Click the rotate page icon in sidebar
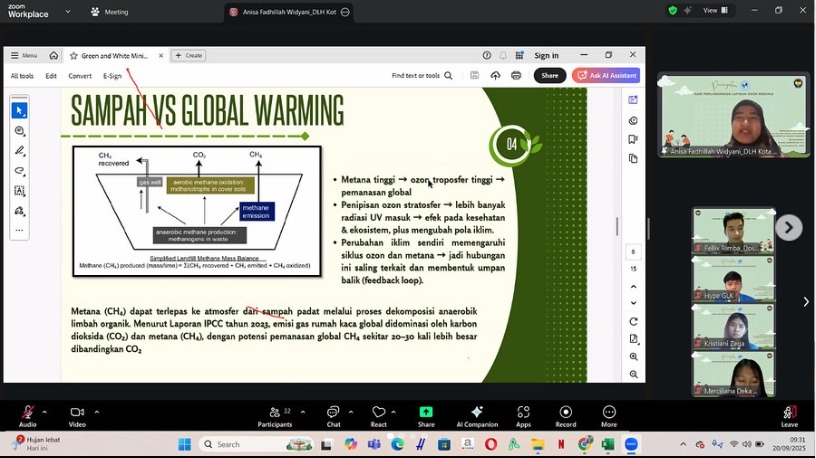The image size is (816, 458). [633, 321]
